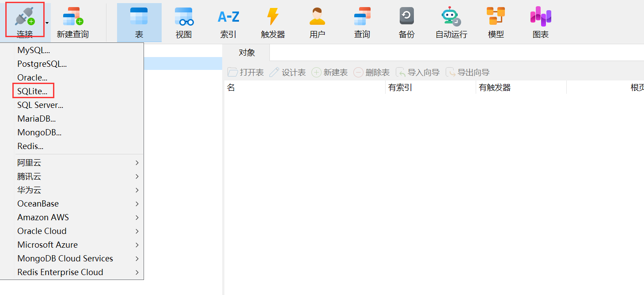
Task: Expand the 阿里云 submenu
Action: point(29,162)
